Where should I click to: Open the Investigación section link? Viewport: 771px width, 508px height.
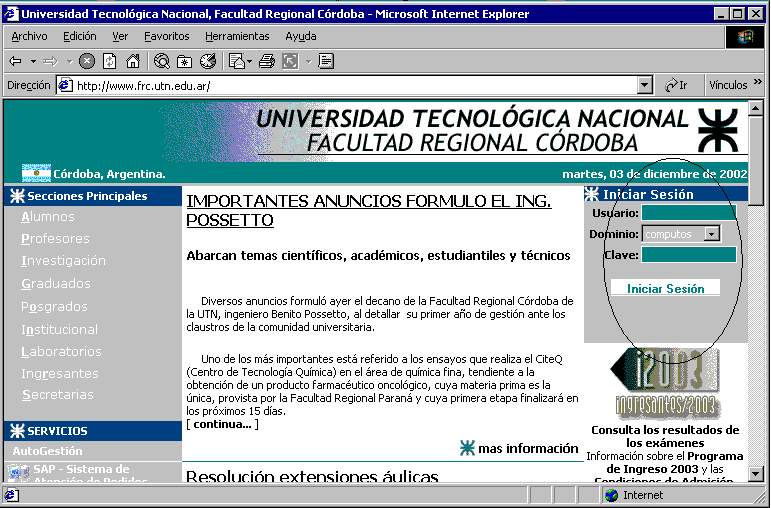click(63, 261)
